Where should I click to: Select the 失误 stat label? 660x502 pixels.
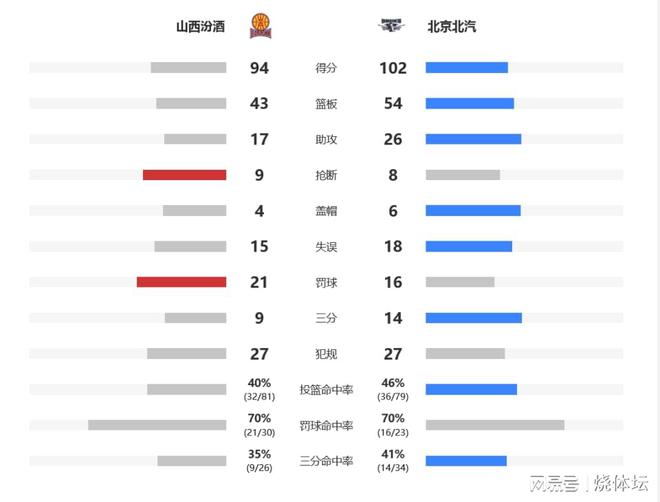(x=326, y=247)
